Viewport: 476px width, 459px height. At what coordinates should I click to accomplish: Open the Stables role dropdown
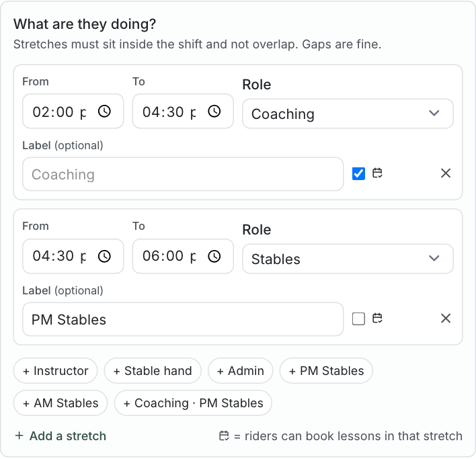pyautogui.click(x=348, y=259)
